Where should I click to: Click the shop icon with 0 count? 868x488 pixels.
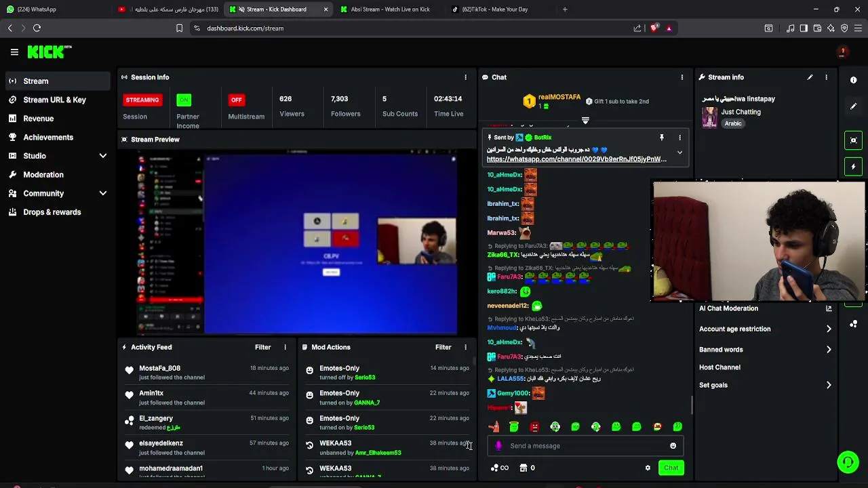click(527, 468)
